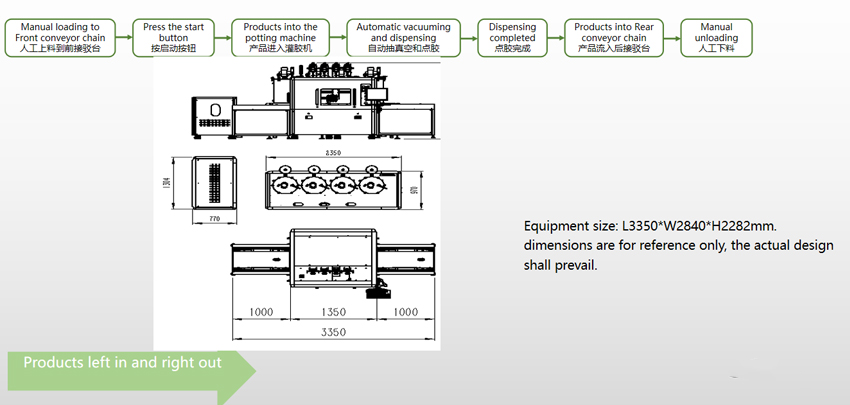
Task: Click the 'dimensions are for reference only' text line
Action: coord(678,246)
